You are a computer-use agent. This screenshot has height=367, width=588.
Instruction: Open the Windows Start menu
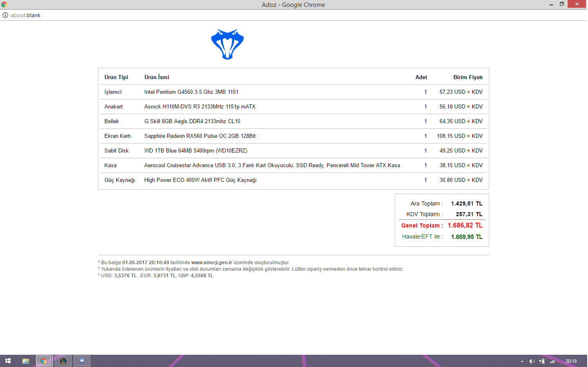click(x=8, y=361)
